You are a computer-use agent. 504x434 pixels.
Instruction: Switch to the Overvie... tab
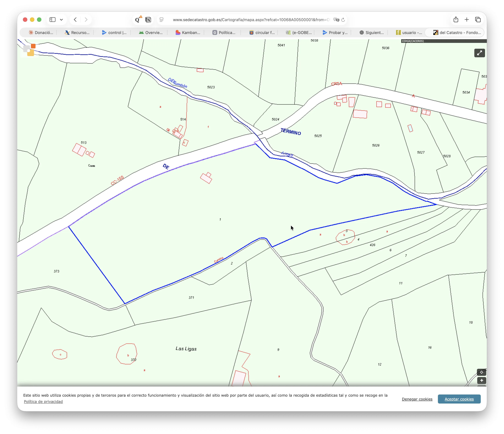coord(151,33)
